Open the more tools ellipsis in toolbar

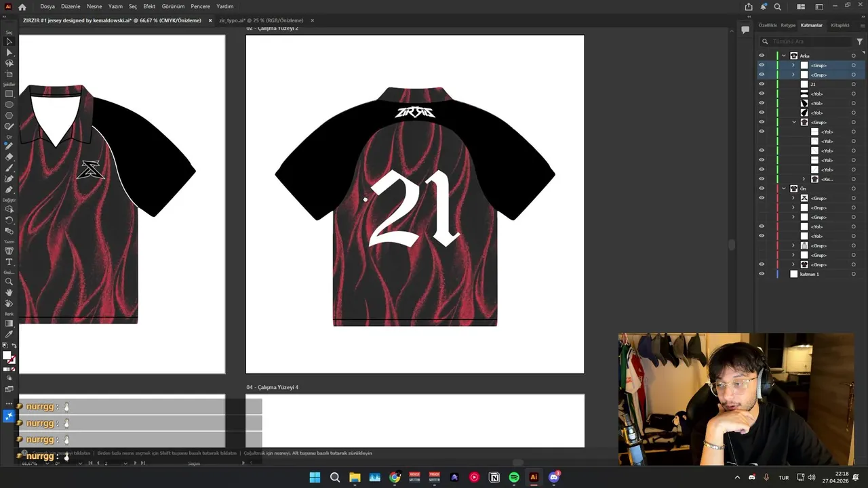coord(9,403)
